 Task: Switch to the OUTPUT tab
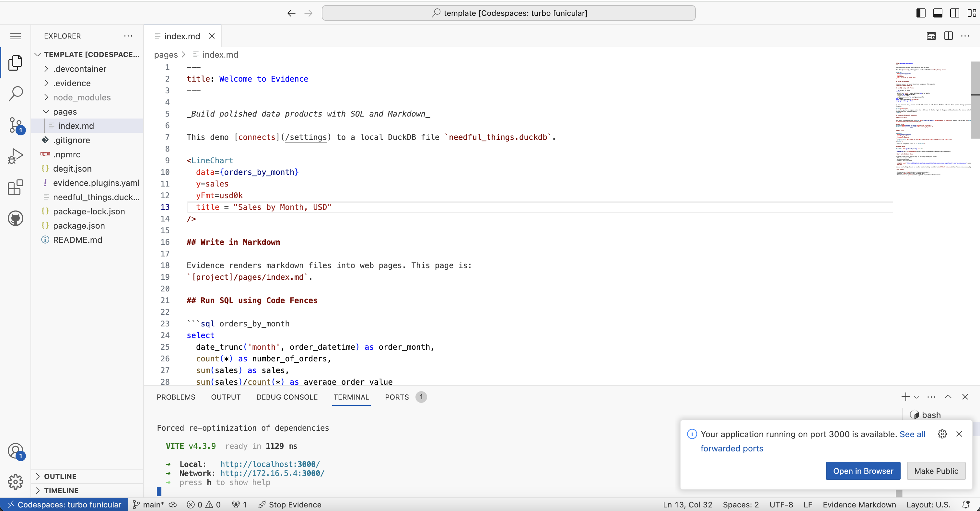(226, 397)
